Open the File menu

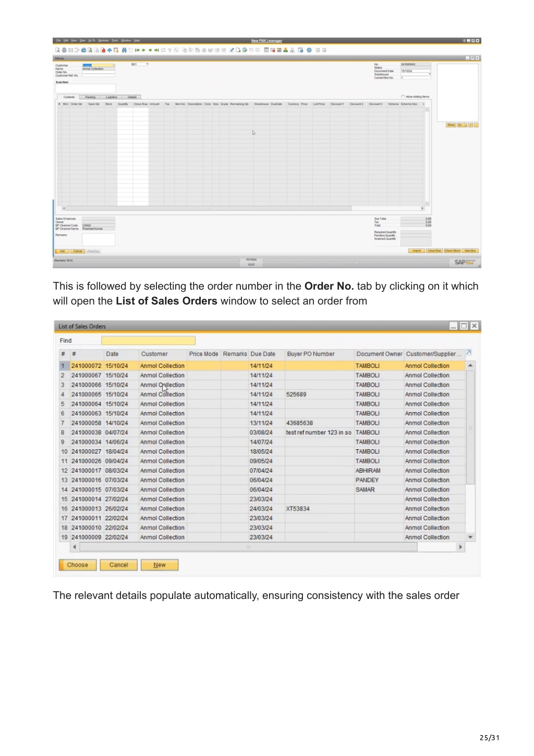58,41
